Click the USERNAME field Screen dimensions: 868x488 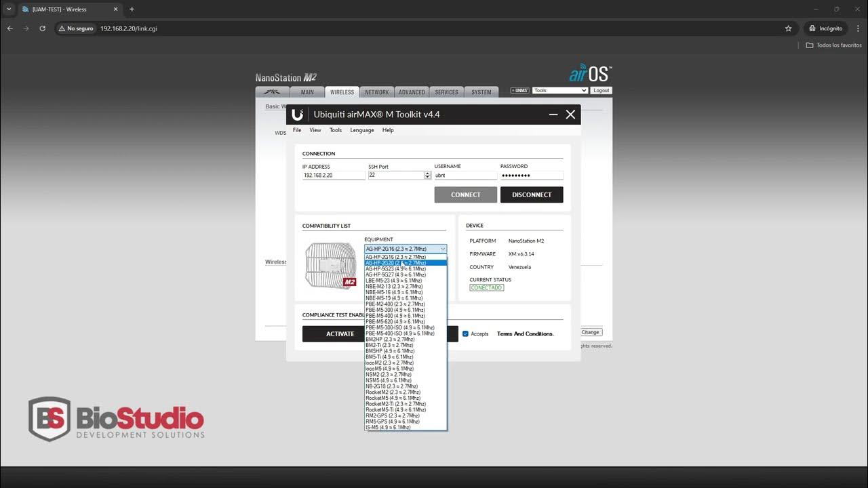(465, 175)
